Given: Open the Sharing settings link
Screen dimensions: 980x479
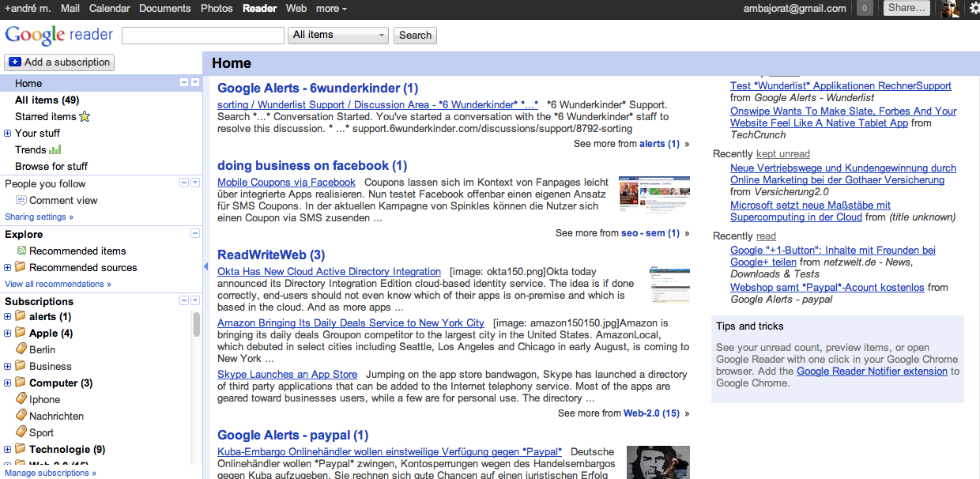Looking at the screenshot, I should pyautogui.click(x=39, y=217).
